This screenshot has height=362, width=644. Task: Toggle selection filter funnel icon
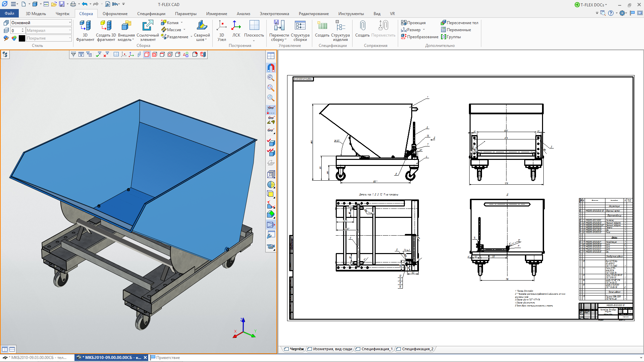(x=73, y=54)
